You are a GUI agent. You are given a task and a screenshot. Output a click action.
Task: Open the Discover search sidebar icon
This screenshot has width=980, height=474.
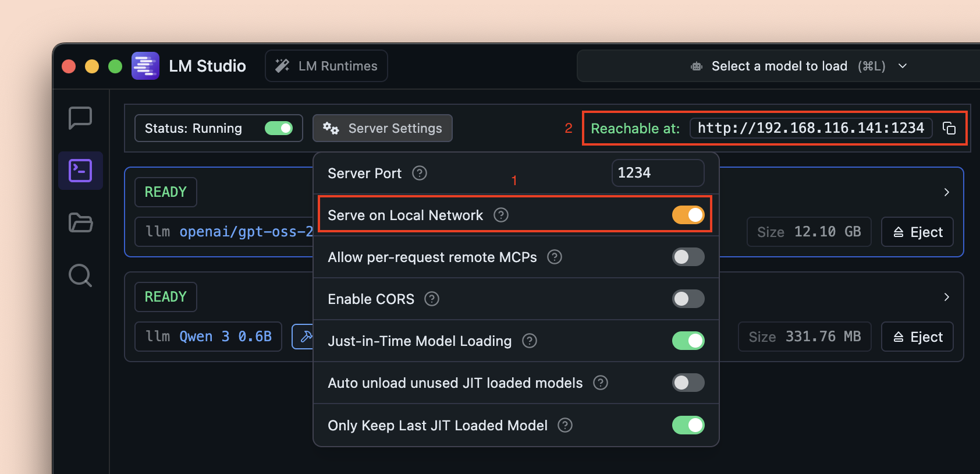tap(80, 275)
